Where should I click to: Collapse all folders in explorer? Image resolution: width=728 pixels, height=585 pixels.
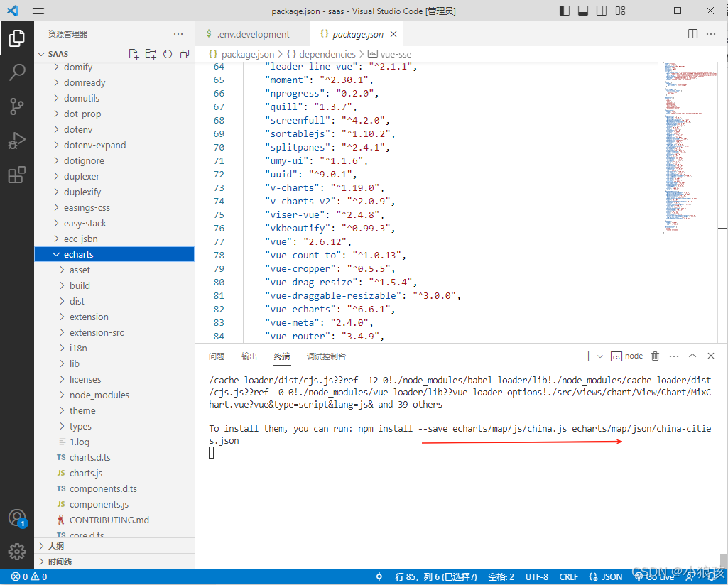185,54
